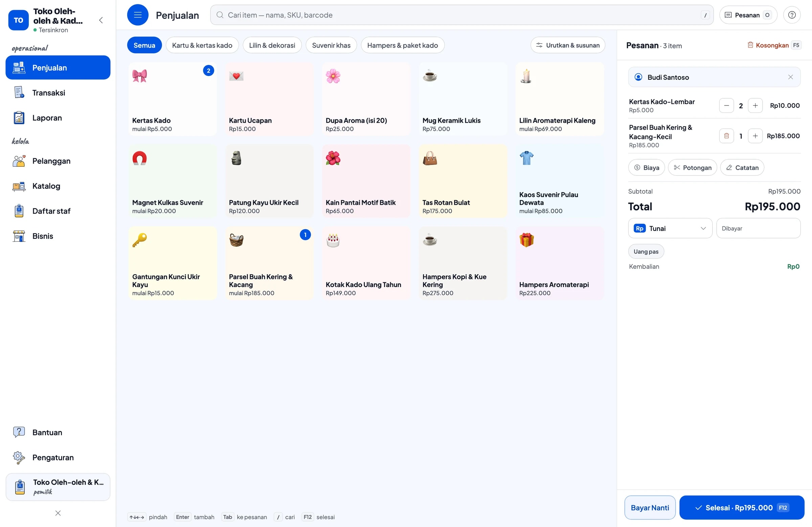Image resolution: width=812 pixels, height=527 pixels.
Task: Open Bantuan help entry in sidebar
Action: (x=58, y=432)
